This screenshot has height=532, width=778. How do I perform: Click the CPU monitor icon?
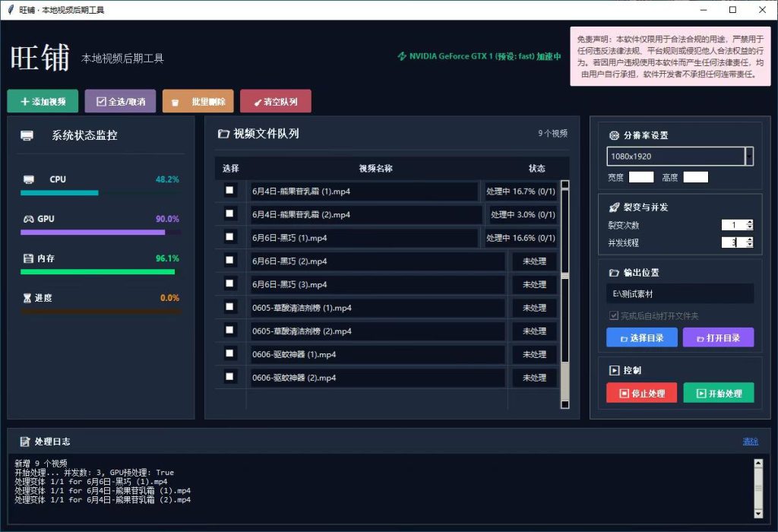[29, 179]
